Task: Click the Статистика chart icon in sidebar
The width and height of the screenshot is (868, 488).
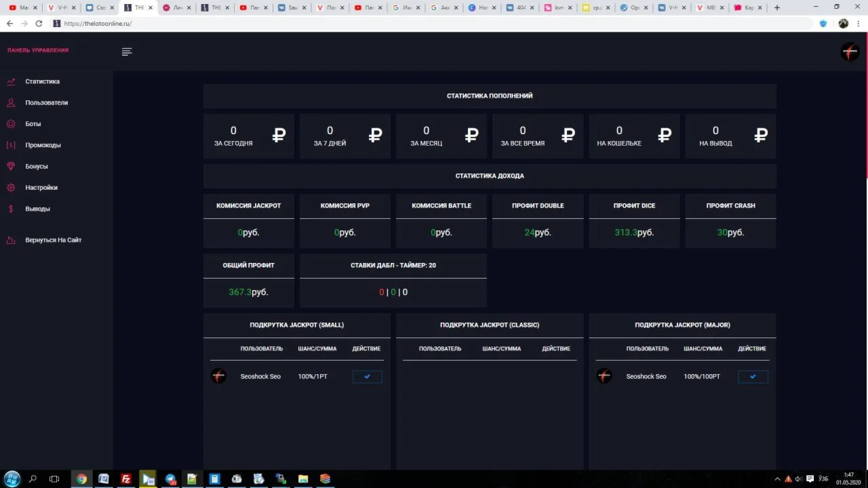Action: 11,81
